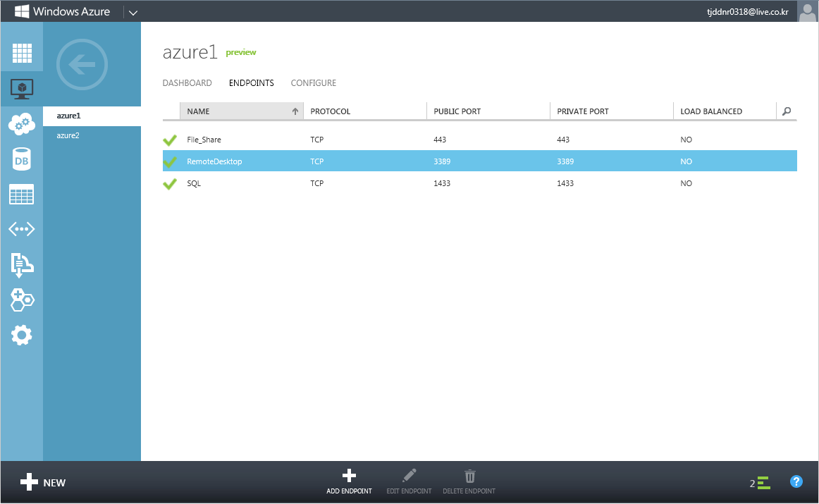Viewport: 819px width, 504px height.
Task: Click the SQL row status checkmark
Action: 170,184
